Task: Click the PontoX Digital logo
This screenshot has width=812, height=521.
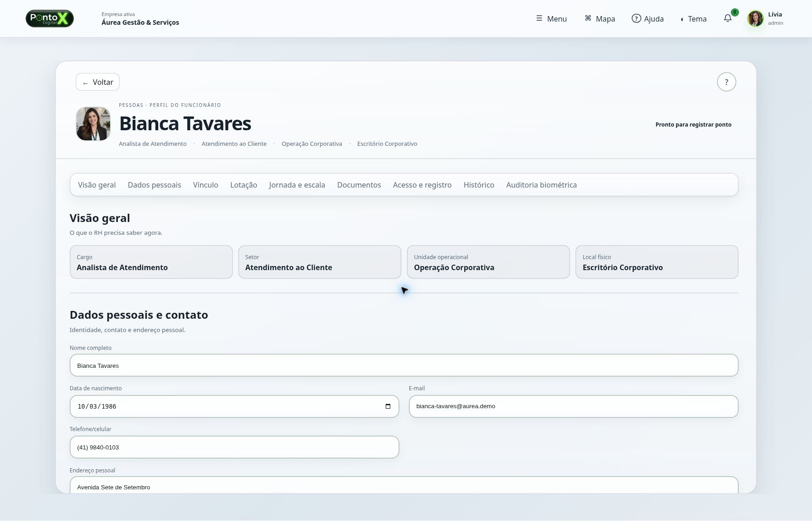Action: point(50,18)
